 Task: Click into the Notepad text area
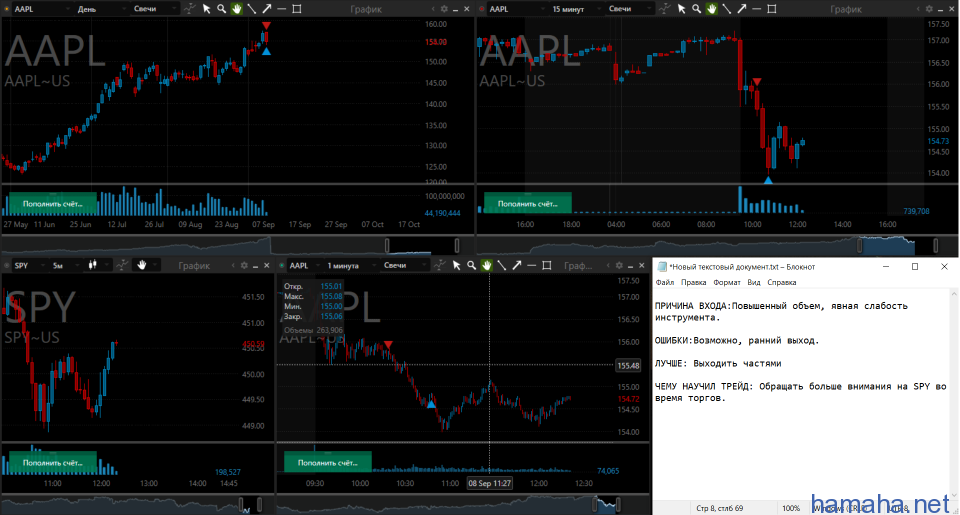(x=802, y=394)
